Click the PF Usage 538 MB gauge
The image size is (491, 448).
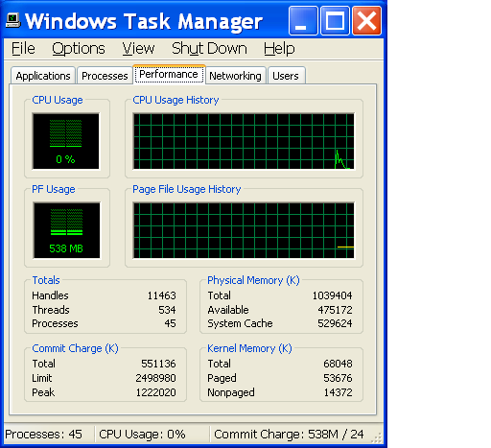[66, 230]
